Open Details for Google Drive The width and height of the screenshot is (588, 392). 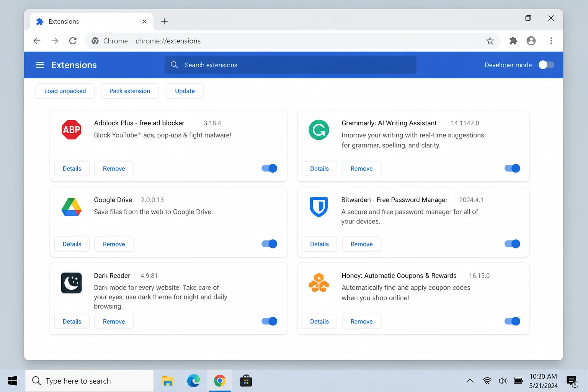[72, 244]
